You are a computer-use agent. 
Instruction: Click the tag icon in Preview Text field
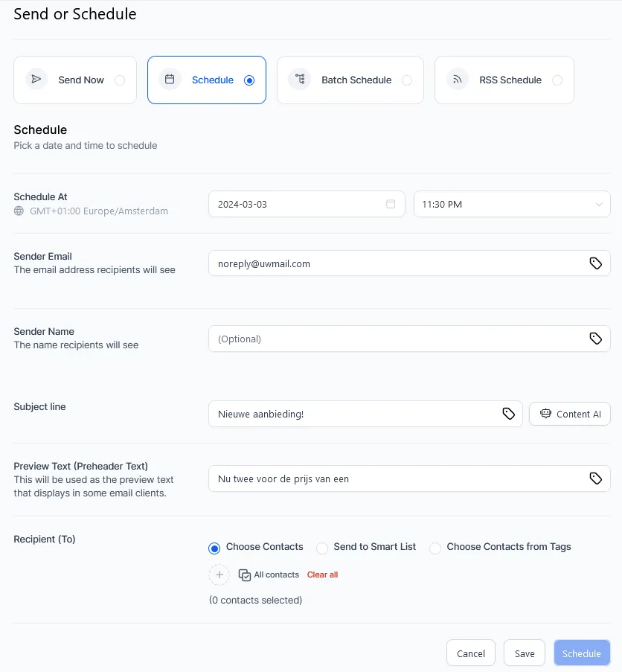(x=595, y=479)
